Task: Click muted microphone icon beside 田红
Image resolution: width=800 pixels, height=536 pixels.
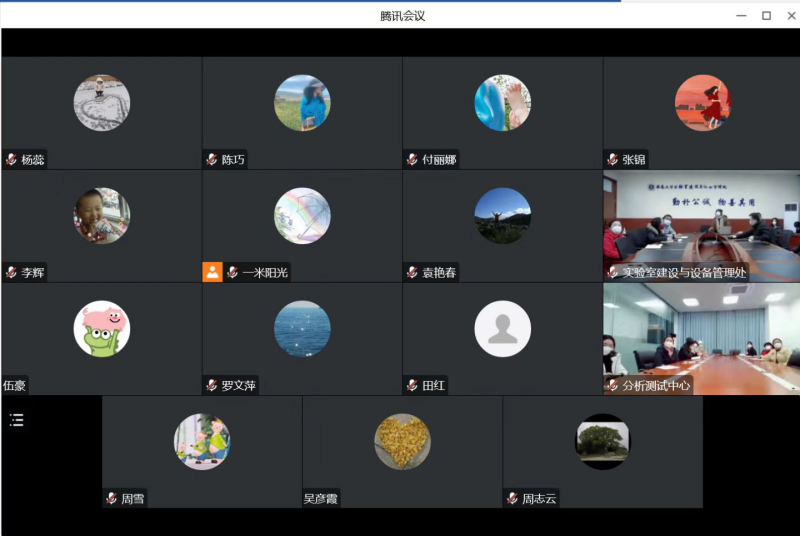Action: (412, 386)
